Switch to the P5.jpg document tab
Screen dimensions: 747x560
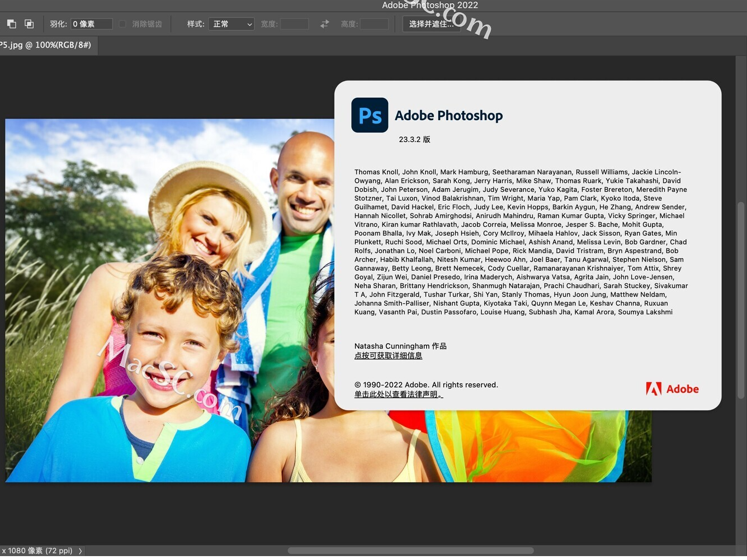tap(45, 45)
